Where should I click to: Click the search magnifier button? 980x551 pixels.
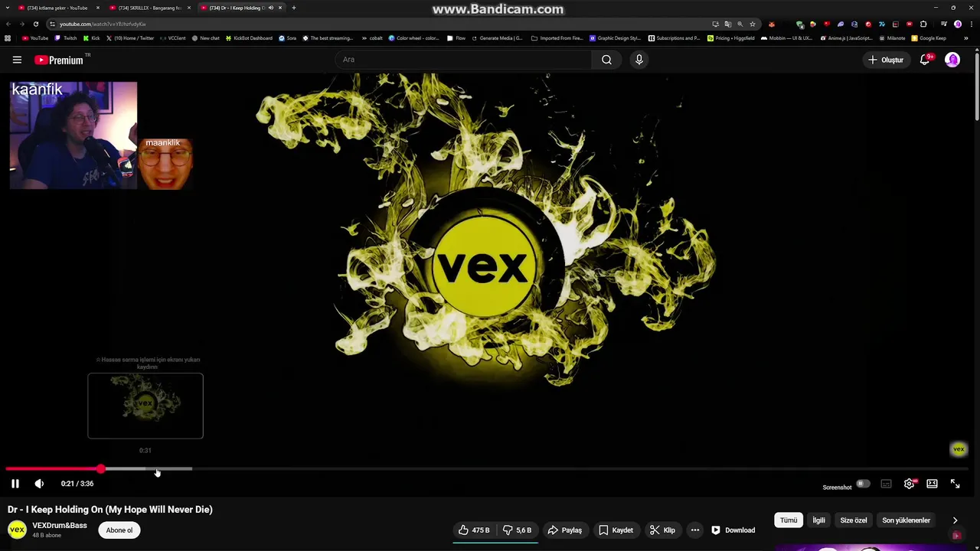click(x=606, y=60)
